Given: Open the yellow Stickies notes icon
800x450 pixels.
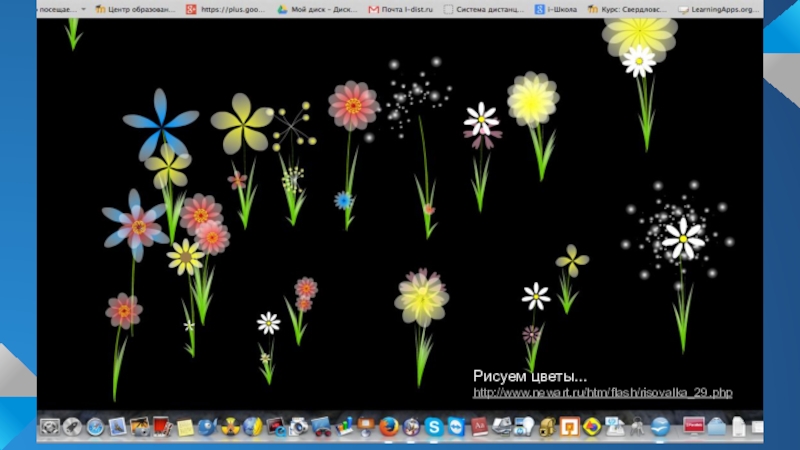Looking at the screenshot, I should coord(185,427).
